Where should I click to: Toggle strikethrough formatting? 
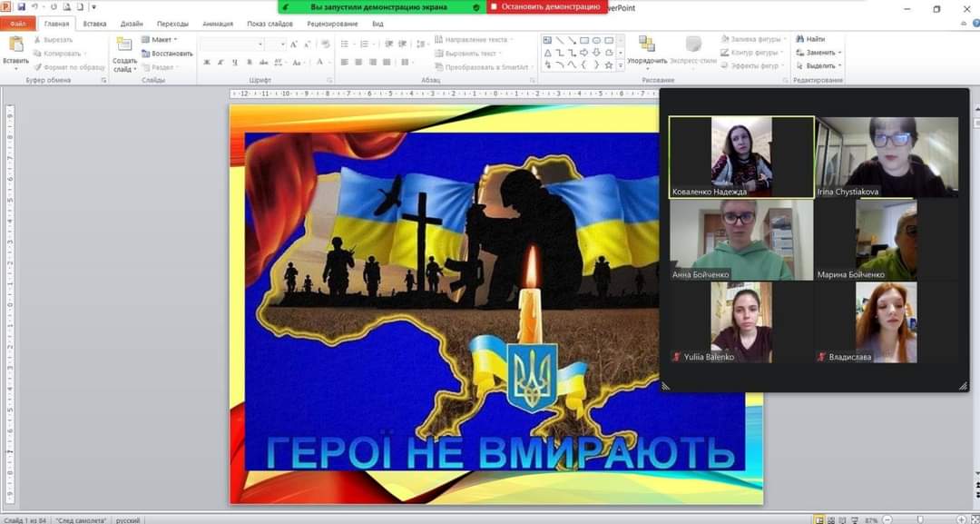[263, 63]
